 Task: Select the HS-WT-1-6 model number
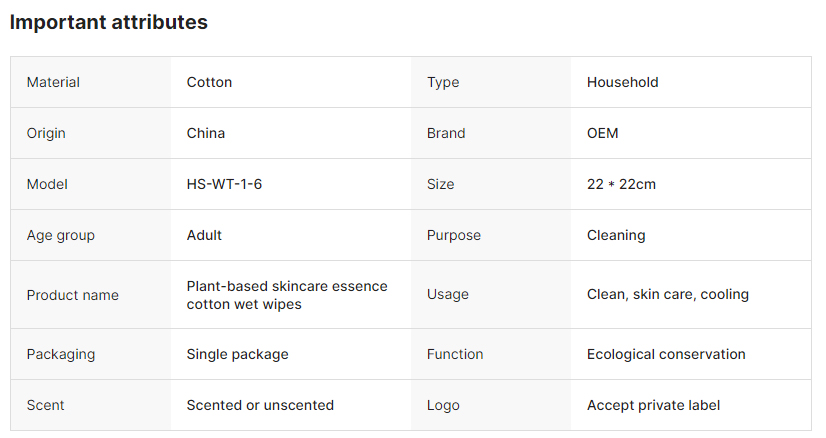tap(224, 184)
